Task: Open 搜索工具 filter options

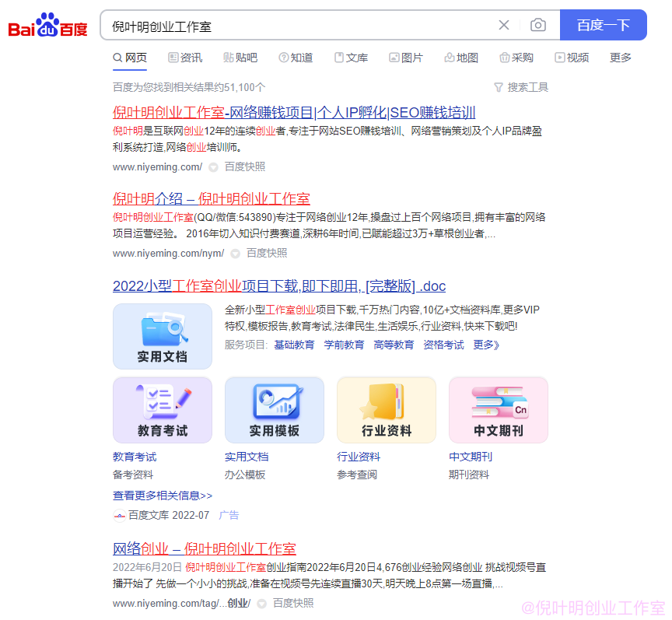Action: coord(521,87)
